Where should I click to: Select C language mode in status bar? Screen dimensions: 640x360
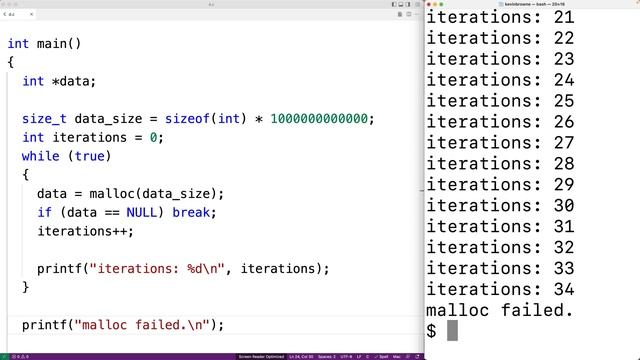tap(367, 357)
